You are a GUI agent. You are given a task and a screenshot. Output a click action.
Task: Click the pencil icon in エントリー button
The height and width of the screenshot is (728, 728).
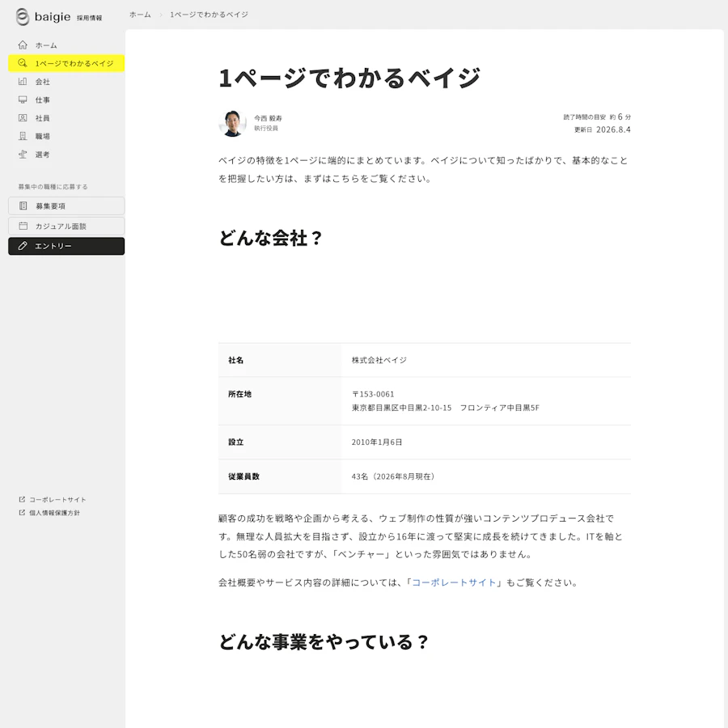(x=23, y=246)
